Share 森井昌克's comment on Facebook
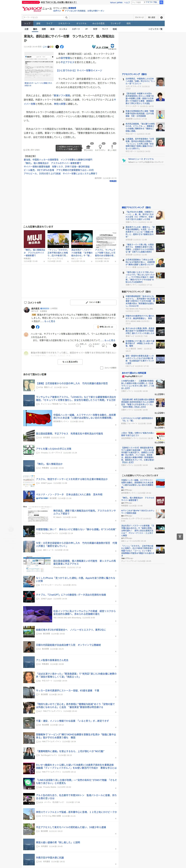Viewport: 186px width, 868px height. 38,327
